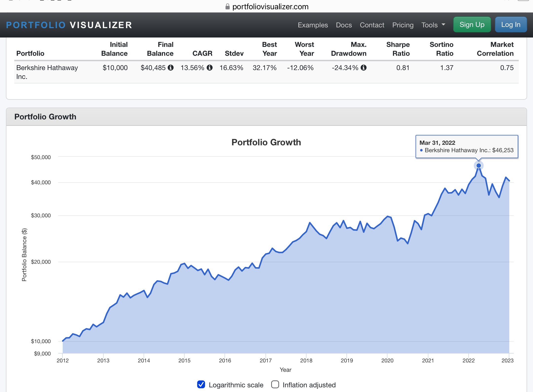The image size is (533, 392).
Task: Click the Initial Balance column header
Action: (114, 49)
